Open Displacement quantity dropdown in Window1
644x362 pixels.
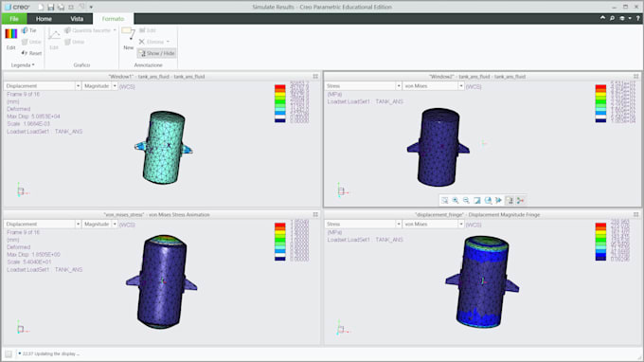(x=43, y=86)
